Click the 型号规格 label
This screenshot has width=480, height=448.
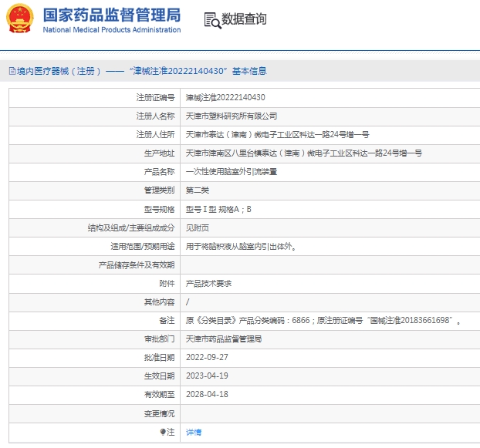159,210
